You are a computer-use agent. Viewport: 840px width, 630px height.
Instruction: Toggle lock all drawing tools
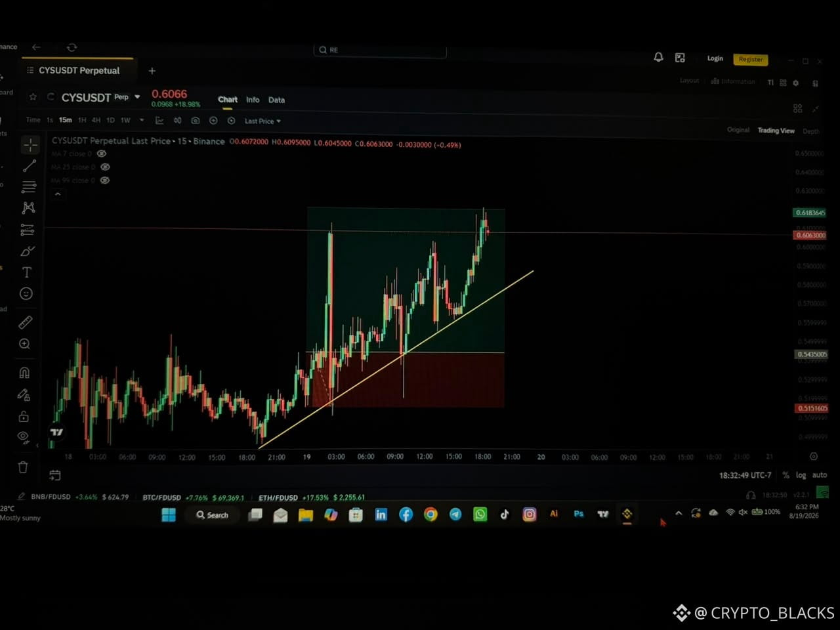(24, 416)
